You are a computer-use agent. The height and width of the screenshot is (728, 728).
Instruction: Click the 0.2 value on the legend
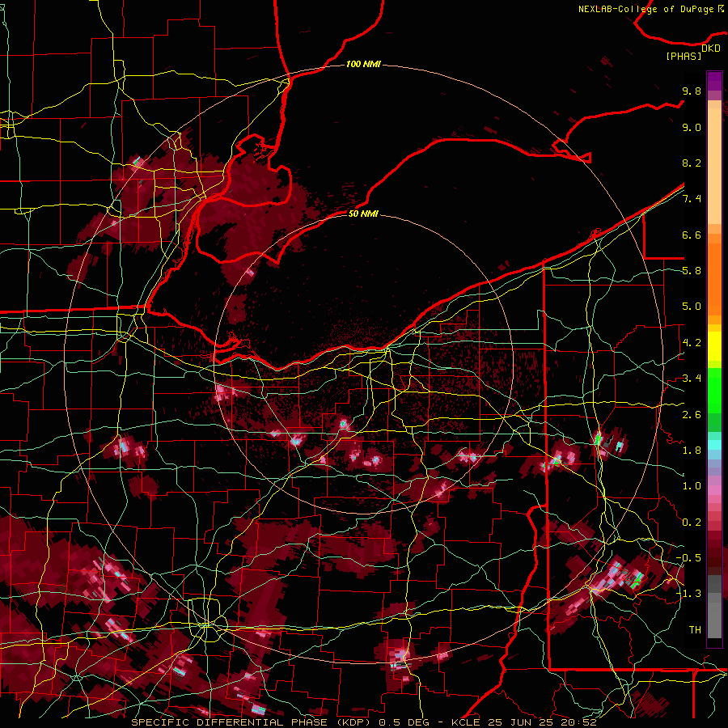pos(692,523)
